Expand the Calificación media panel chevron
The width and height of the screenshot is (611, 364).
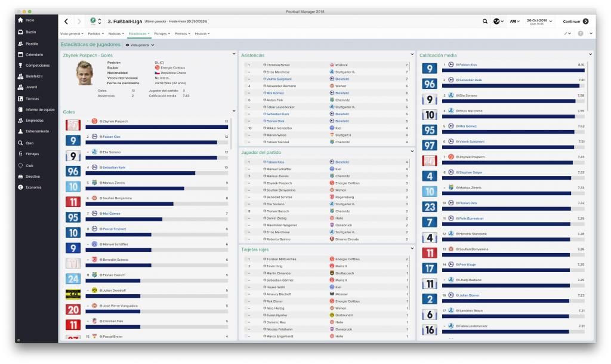click(x=590, y=54)
